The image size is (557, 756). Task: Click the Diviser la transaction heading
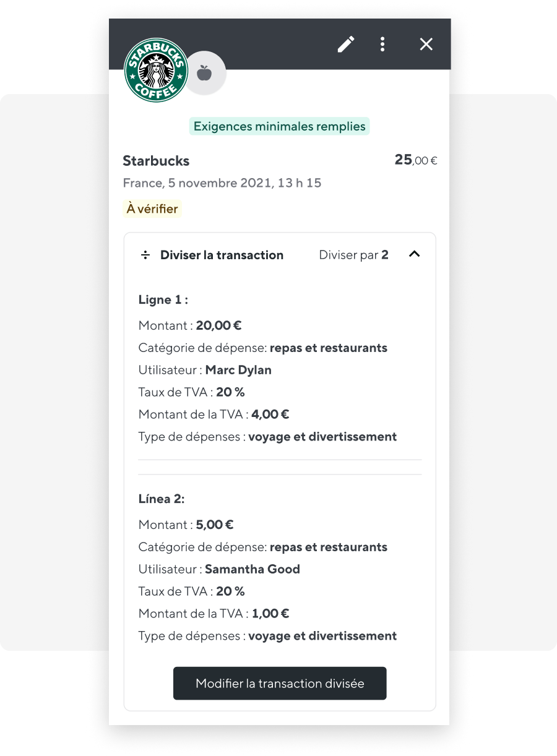click(222, 255)
